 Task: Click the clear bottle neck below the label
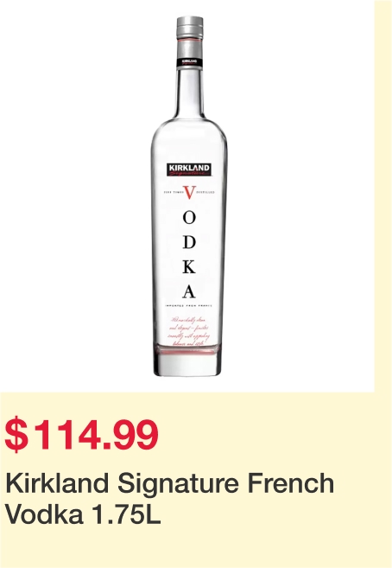[189, 93]
